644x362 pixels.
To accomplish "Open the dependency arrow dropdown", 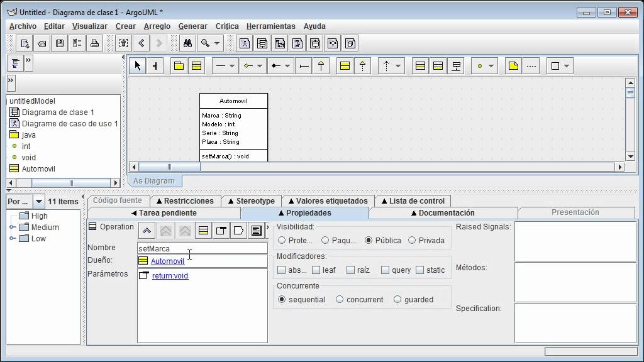I will coord(398,65).
